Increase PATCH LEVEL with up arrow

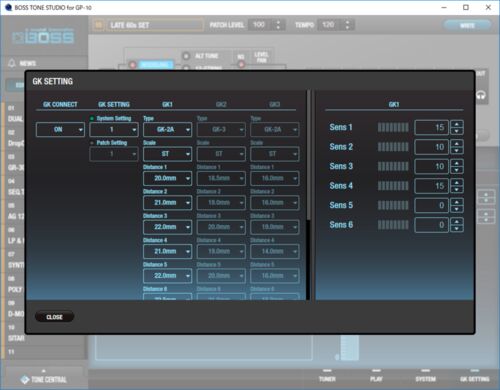click(278, 22)
